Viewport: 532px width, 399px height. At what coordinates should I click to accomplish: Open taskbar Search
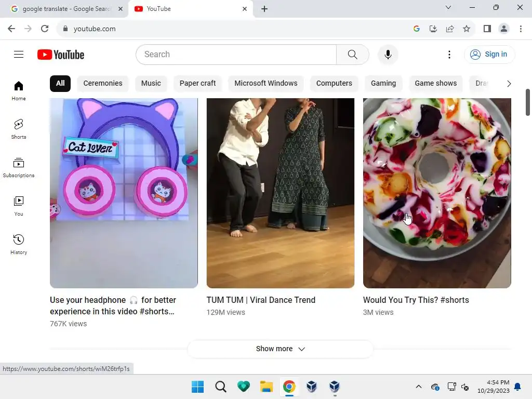click(220, 387)
